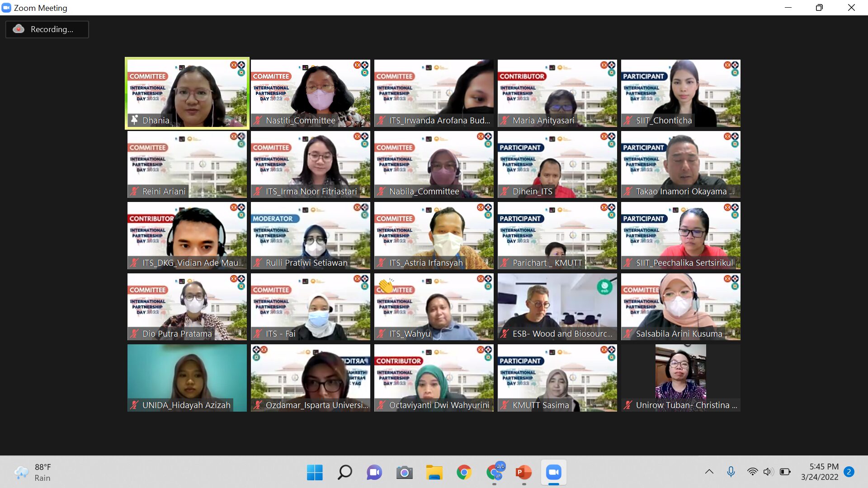
Task: Open File Explorer from the taskbar
Action: pyautogui.click(x=434, y=473)
